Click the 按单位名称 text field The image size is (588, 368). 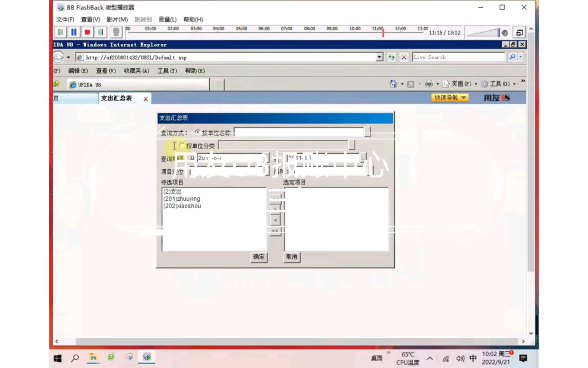pyautogui.click(x=299, y=132)
